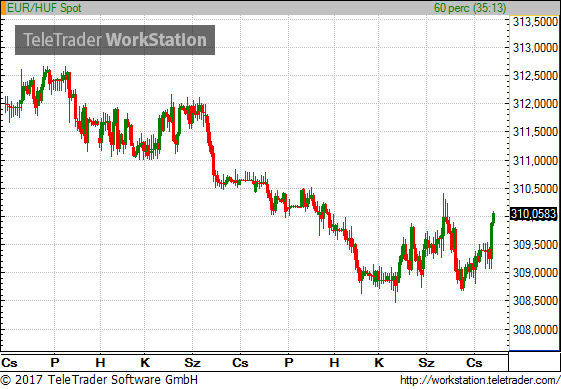The height and width of the screenshot is (389, 561).
Task: Click the 60 perc (35:13) interval label
Action: pyautogui.click(x=470, y=8)
